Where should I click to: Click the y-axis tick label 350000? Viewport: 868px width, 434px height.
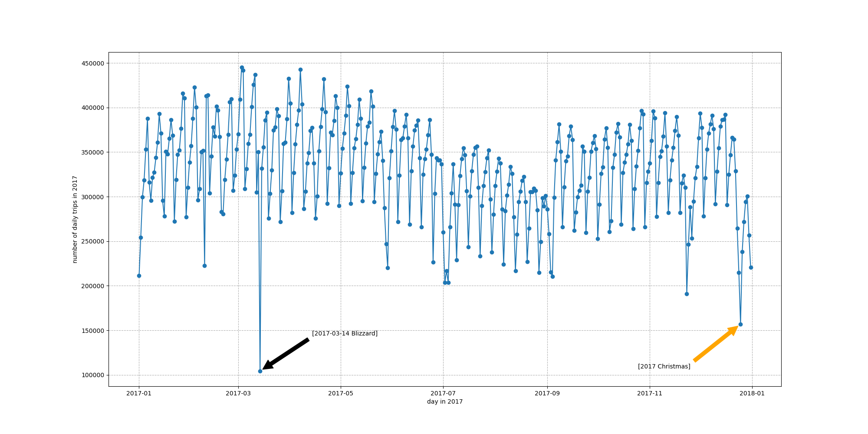93,152
